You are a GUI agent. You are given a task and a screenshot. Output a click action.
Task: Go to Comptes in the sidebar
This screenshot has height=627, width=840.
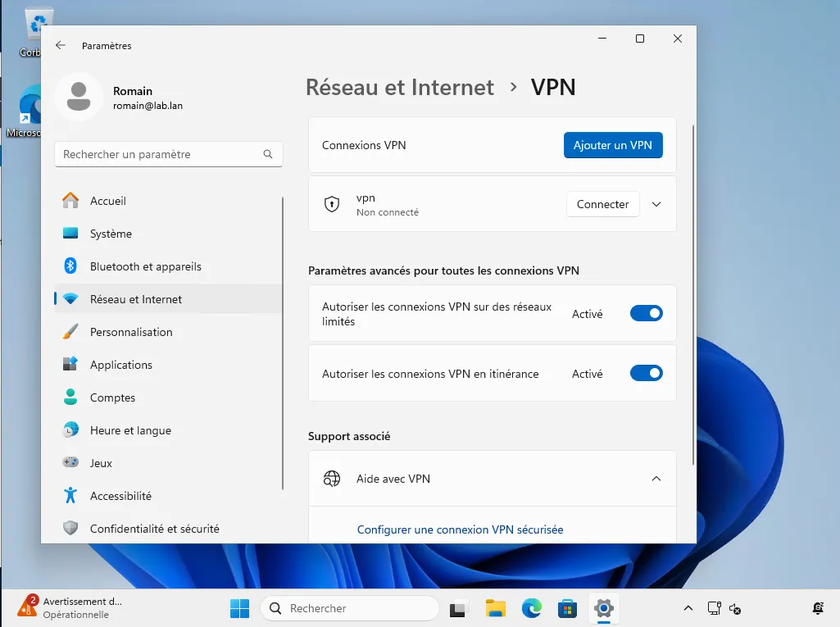click(112, 398)
